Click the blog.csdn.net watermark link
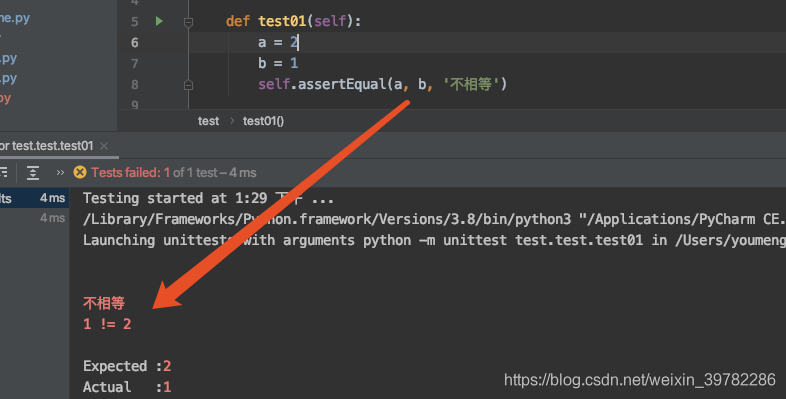786x399 pixels. [x=640, y=380]
